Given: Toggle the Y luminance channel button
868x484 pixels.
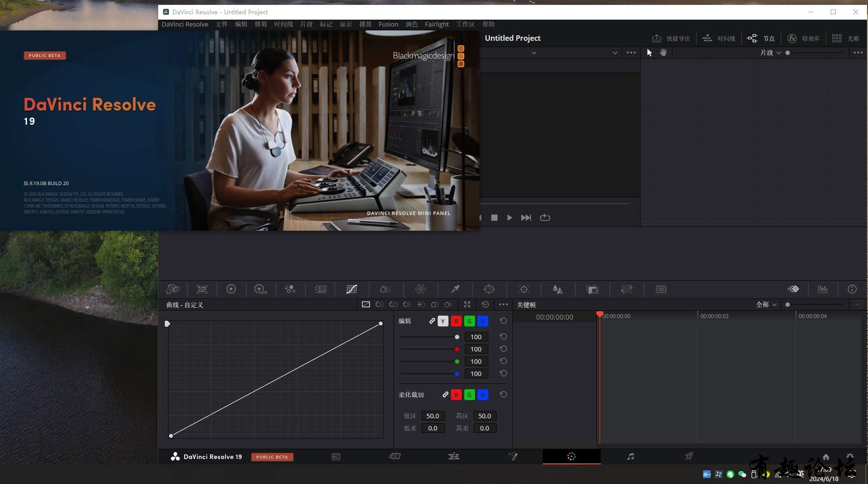Looking at the screenshot, I should (x=443, y=321).
